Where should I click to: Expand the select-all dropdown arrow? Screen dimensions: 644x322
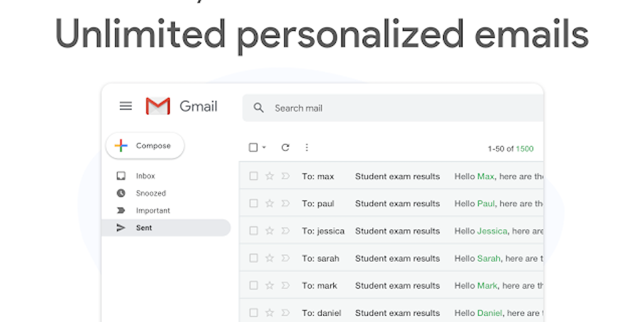264,148
